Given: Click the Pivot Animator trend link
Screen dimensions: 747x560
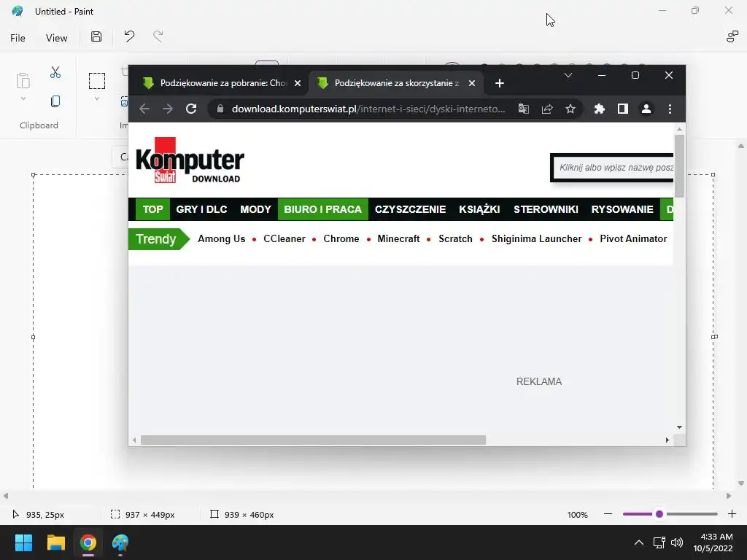Looking at the screenshot, I should point(633,239).
